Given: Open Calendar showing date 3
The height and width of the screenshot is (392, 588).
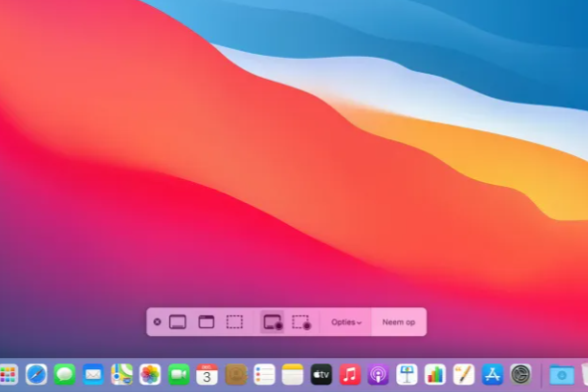Looking at the screenshot, I should (x=207, y=374).
